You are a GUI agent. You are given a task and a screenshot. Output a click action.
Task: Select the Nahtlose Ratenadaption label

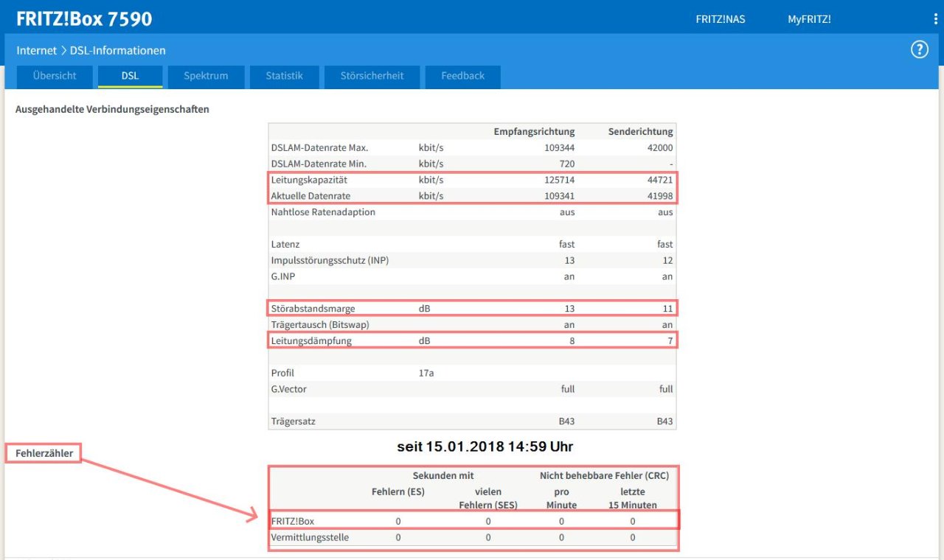pyautogui.click(x=323, y=212)
